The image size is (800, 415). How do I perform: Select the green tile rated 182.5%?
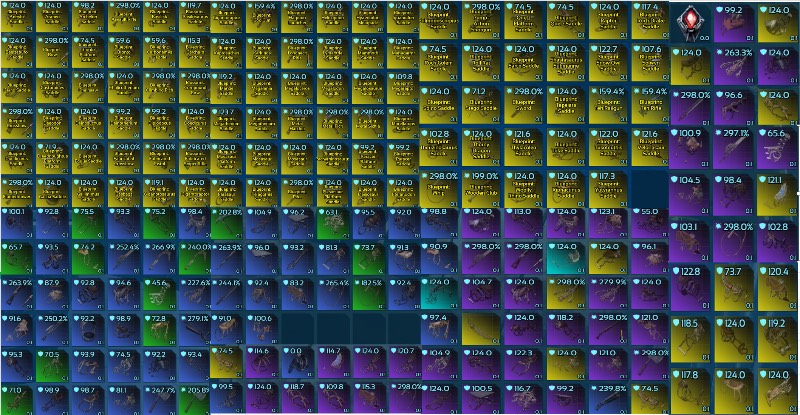369,295
